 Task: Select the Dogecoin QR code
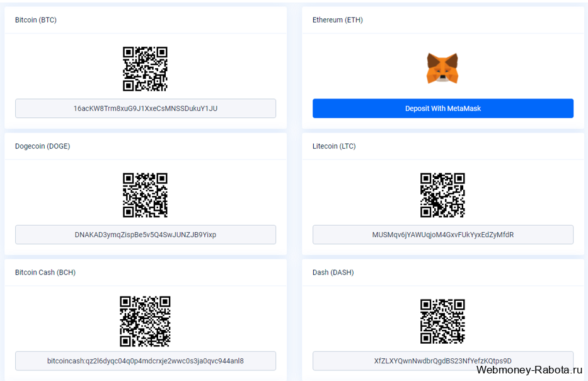tap(145, 195)
